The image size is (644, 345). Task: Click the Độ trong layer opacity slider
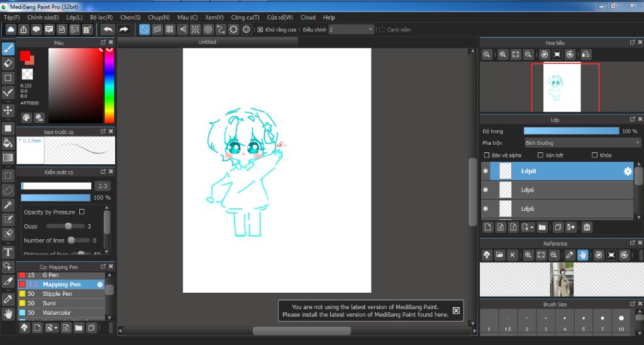[x=571, y=131]
